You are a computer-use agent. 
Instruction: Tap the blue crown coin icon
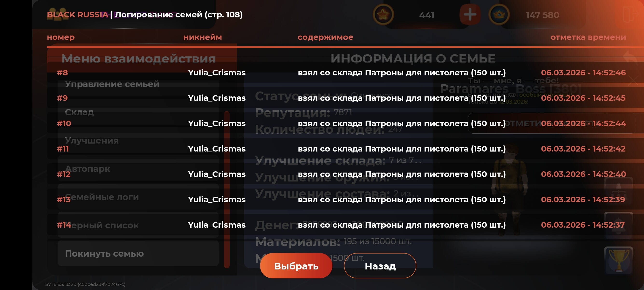coord(499,14)
